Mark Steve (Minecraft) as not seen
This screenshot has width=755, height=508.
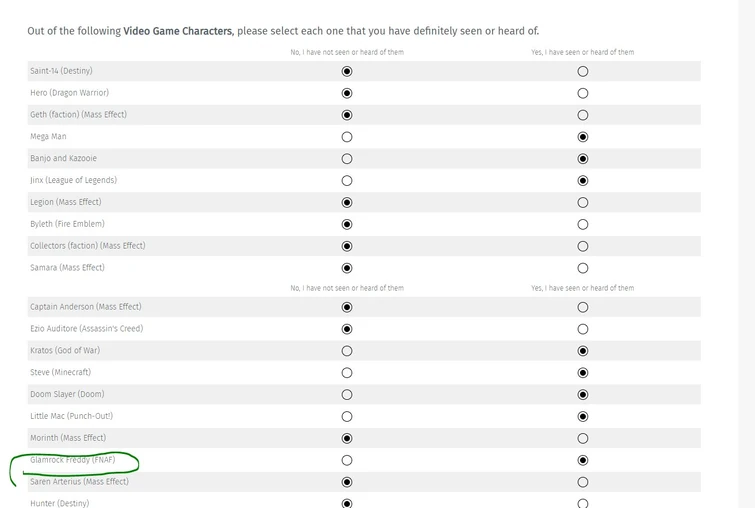click(347, 373)
